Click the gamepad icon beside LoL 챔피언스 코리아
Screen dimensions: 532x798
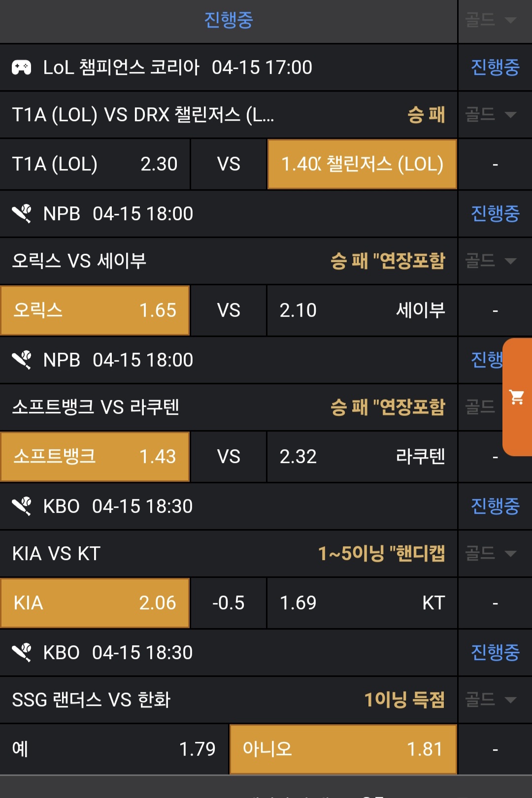22,67
